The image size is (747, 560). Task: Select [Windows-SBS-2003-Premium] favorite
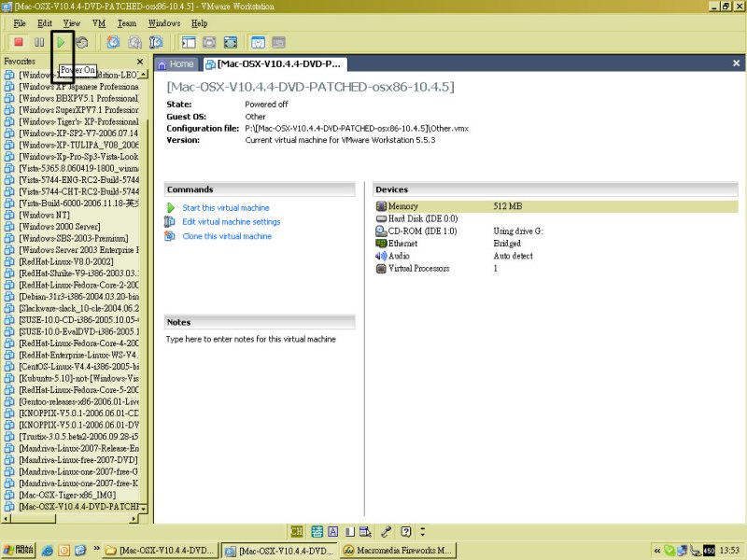point(73,238)
